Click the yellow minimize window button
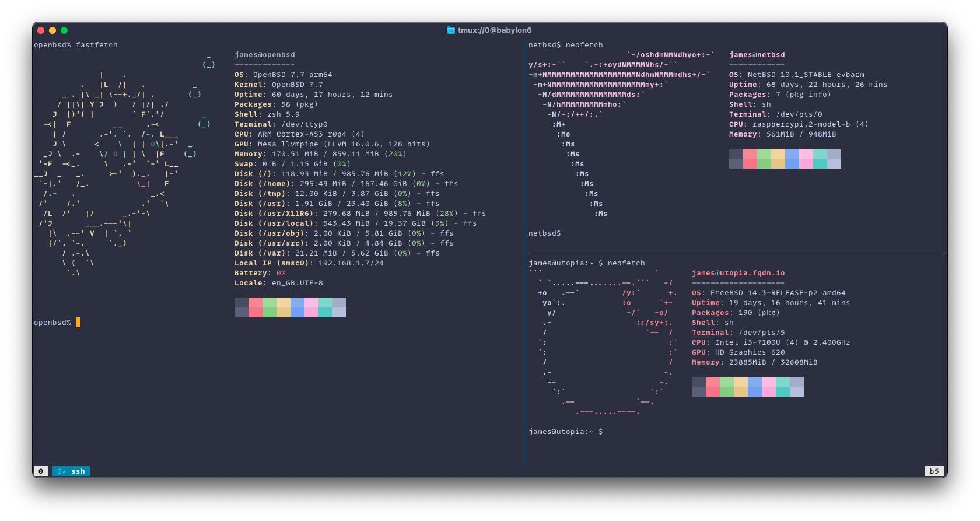This screenshot has height=521, width=980. click(52, 30)
